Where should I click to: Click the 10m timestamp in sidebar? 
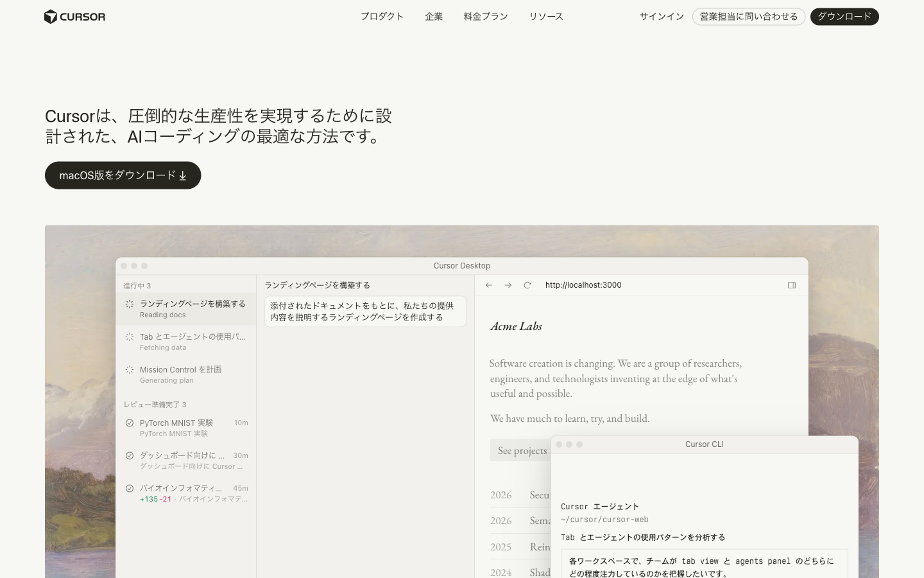(x=241, y=423)
